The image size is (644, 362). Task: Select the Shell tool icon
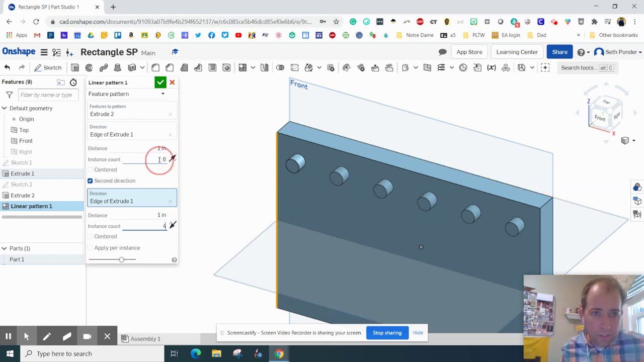pos(212,67)
